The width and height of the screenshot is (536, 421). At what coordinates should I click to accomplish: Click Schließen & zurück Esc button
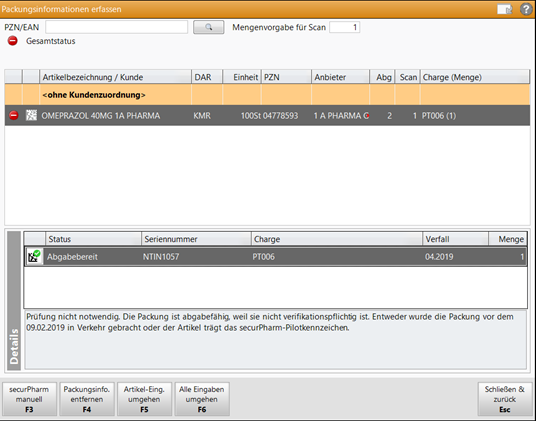coord(505,399)
